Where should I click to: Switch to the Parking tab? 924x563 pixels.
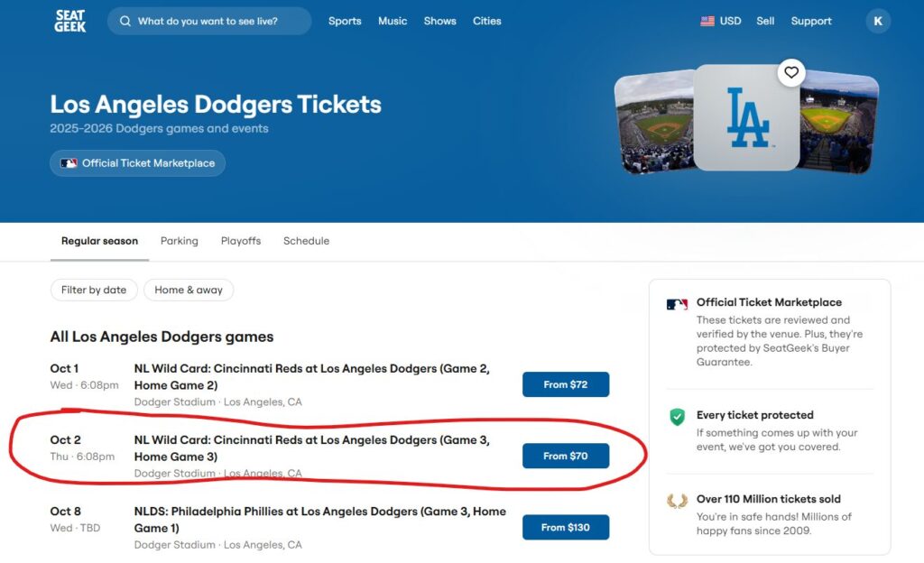[x=180, y=241]
